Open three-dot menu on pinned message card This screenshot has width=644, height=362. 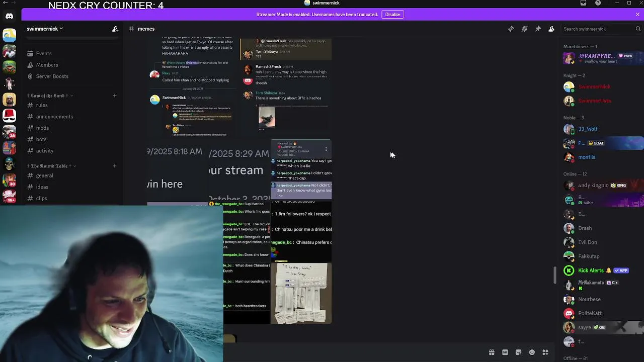pyautogui.click(x=326, y=149)
